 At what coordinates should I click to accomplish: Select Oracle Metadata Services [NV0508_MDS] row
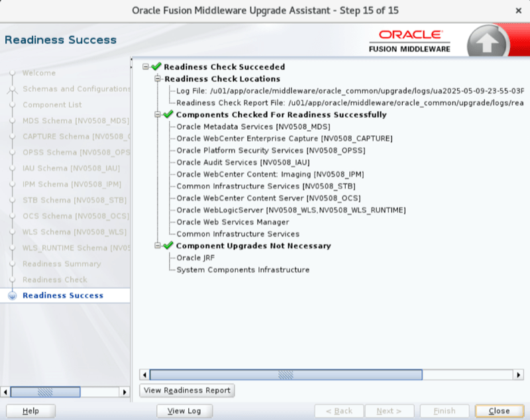[253, 127]
